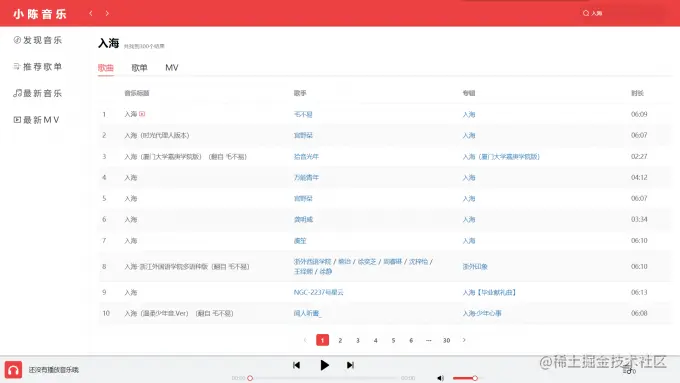This screenshot has width=680, height=383.
Task: Click the headphone album cover icon
Action: click(x=13, y=370)
